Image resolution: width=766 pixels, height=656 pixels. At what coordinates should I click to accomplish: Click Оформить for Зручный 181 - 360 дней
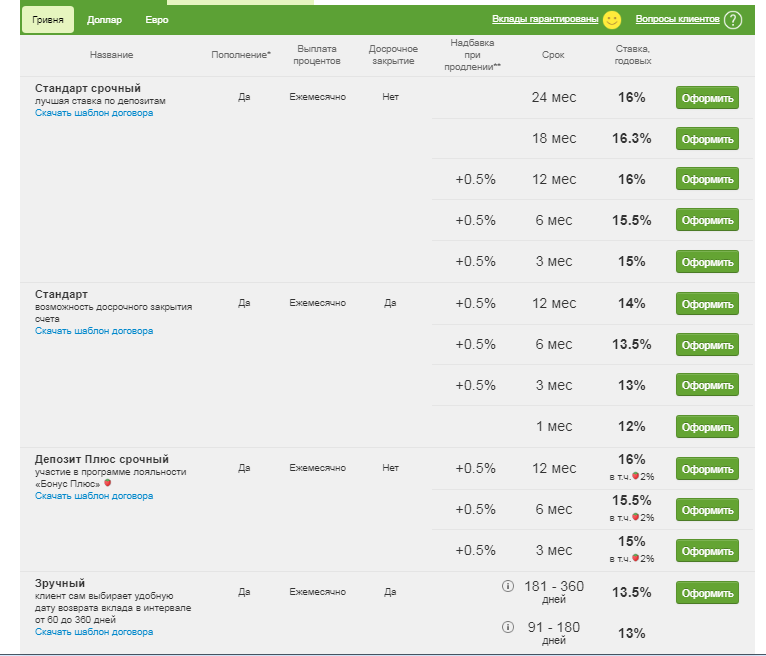[x=707, y=593]
